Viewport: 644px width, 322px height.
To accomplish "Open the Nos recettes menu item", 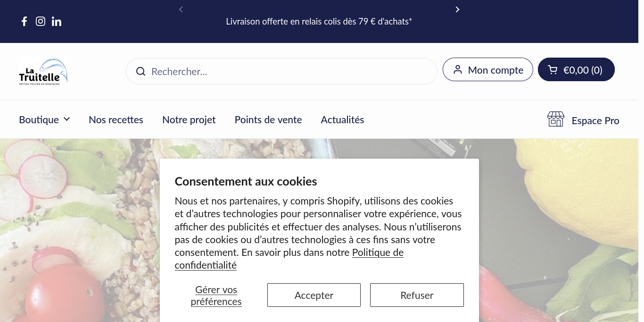I will [x=116, y=119].
